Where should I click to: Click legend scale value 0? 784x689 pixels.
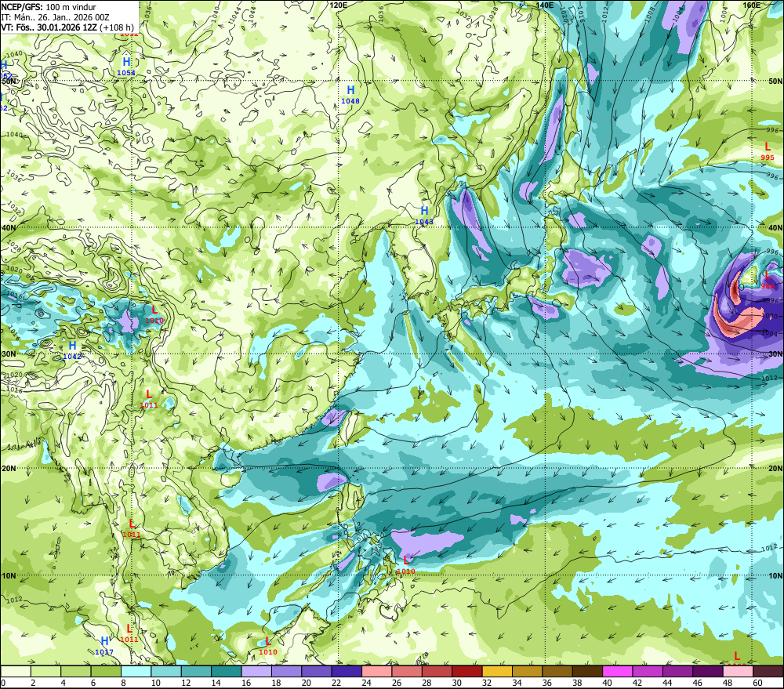[x=3, y=683]
